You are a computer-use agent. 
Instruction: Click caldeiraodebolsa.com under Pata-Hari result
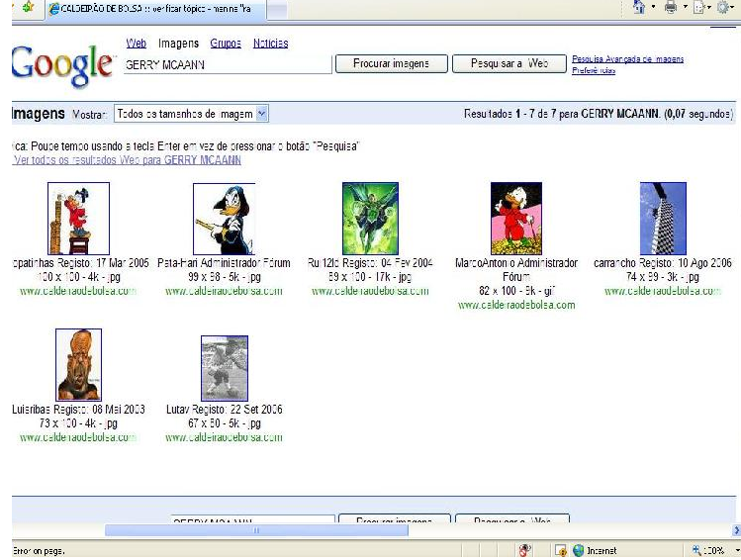tap(224, 291)
